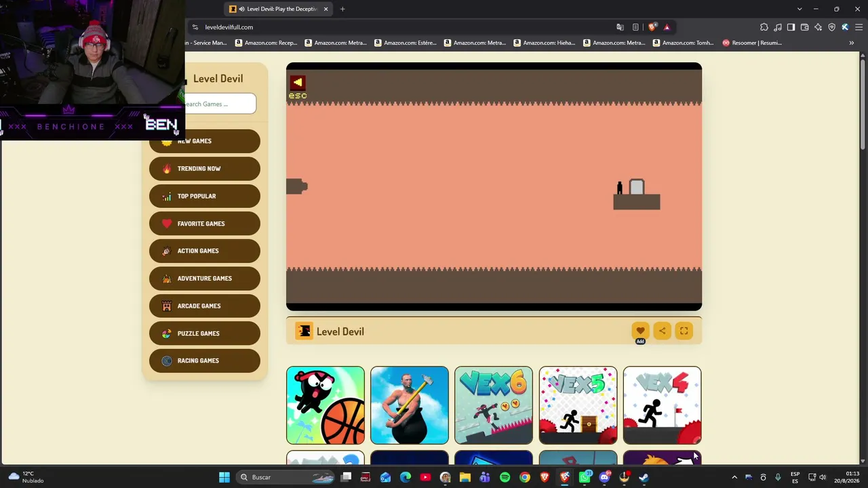
Task: Open the Amazon.com: Recep... bookmark
Action: (266, 43)
